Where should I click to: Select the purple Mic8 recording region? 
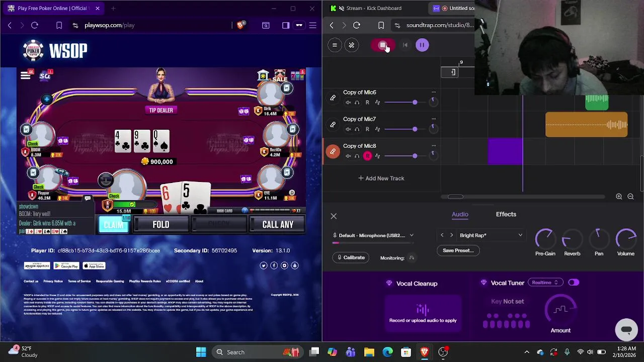(505, 151)
